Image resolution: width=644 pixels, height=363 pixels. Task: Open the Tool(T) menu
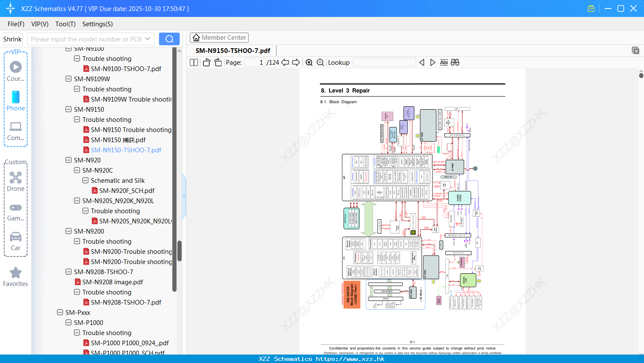[x=66, y=24]
